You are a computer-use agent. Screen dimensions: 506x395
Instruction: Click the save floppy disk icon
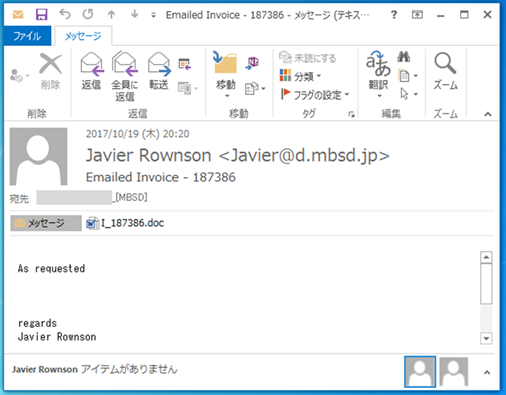point(42,15)
